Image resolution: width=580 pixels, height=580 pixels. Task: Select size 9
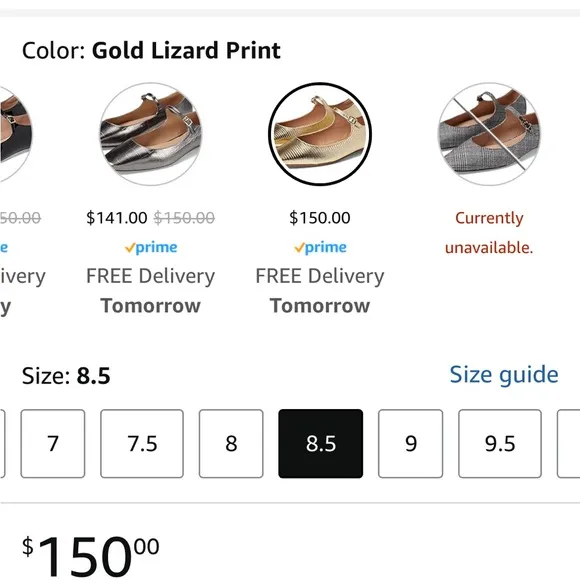pyautogui.click(x=411, y=444)
